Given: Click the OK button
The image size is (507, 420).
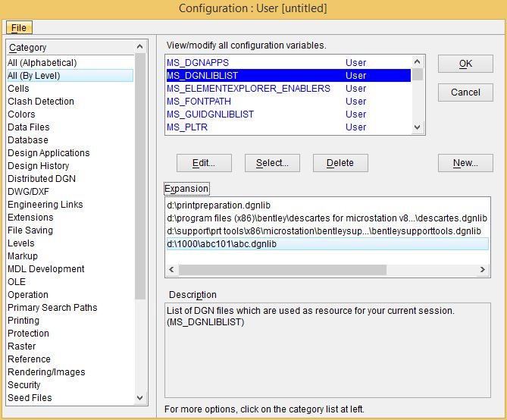Looking at the screenshot, I should point(465,64).
